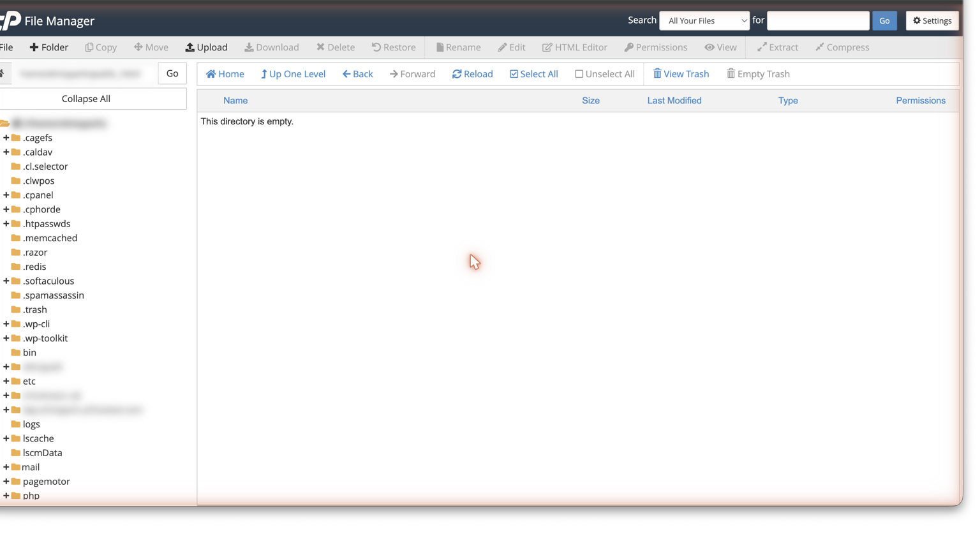The image size is (980, 534).
Task: Sort by Permissions column
Action: click(921, 101)
